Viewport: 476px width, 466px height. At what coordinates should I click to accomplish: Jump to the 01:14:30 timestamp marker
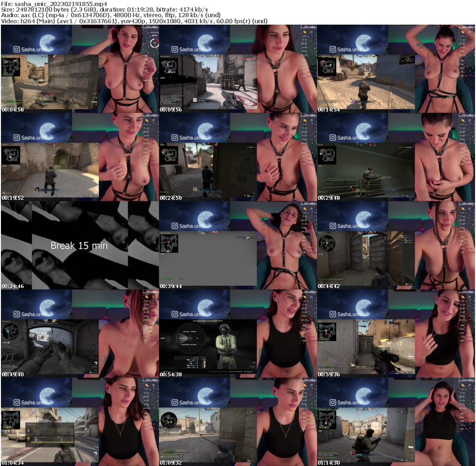(330, 463)
